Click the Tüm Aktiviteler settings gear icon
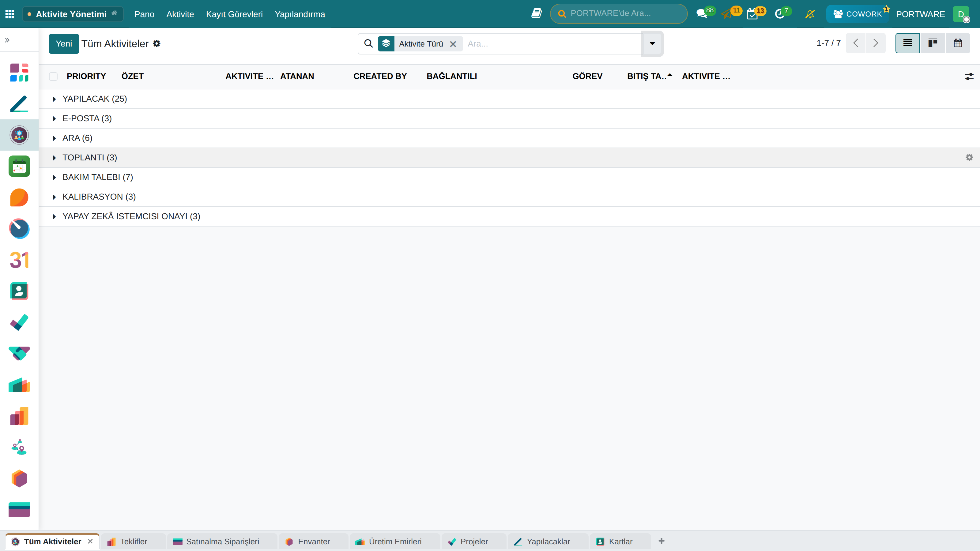 click(x=157, y=44)
